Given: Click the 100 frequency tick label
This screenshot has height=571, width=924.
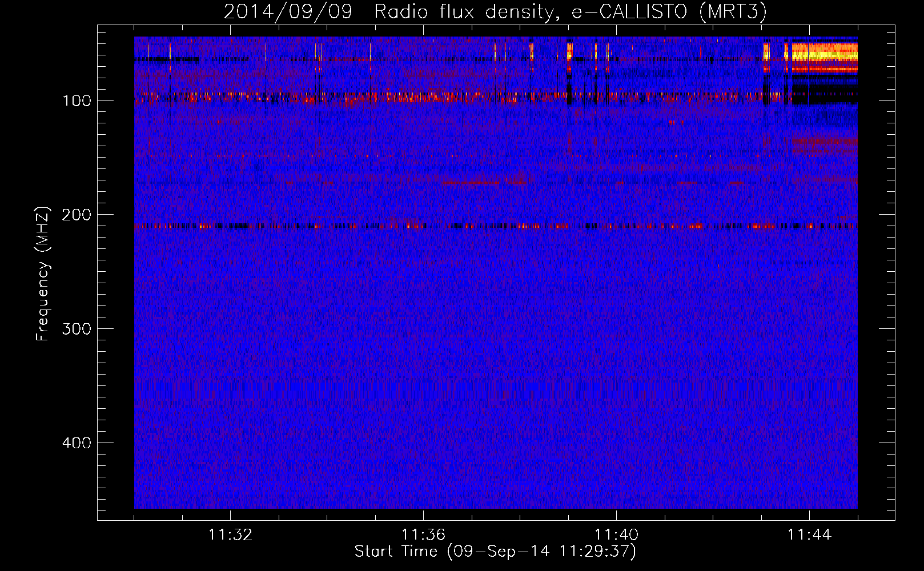Looking at the screenshot, I should (77, 101).
